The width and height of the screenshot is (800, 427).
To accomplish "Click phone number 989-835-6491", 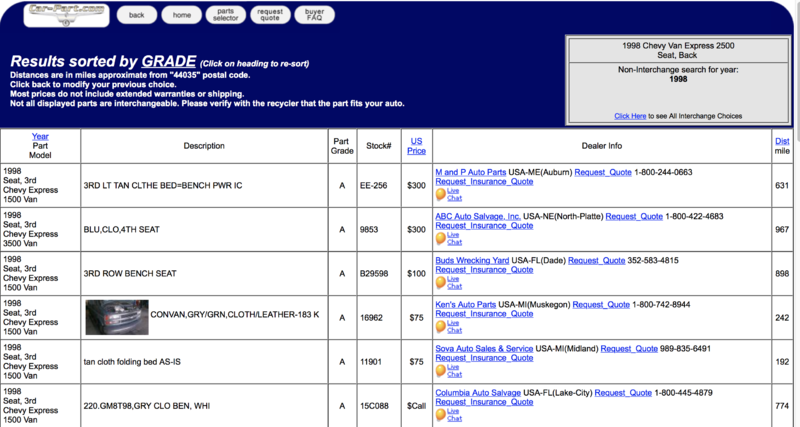I will point(685,348).
